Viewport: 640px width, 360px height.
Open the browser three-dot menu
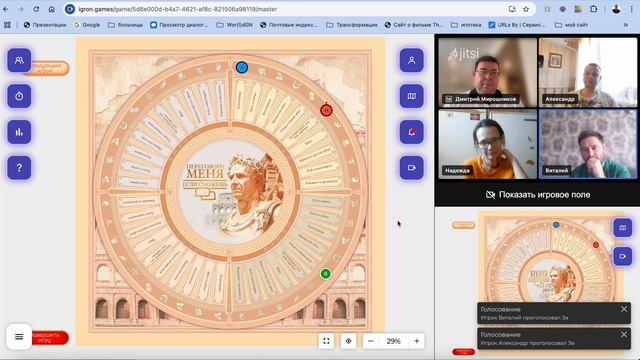coord(632,9)
